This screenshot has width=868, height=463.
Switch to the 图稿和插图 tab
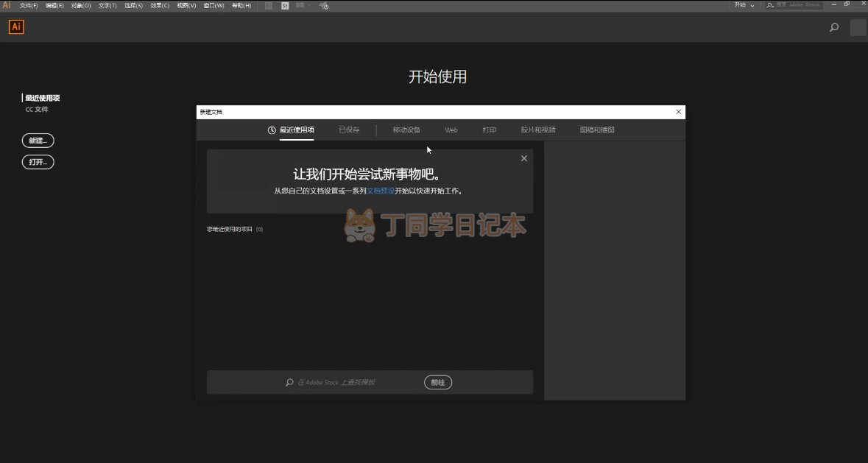coord(597,130)
